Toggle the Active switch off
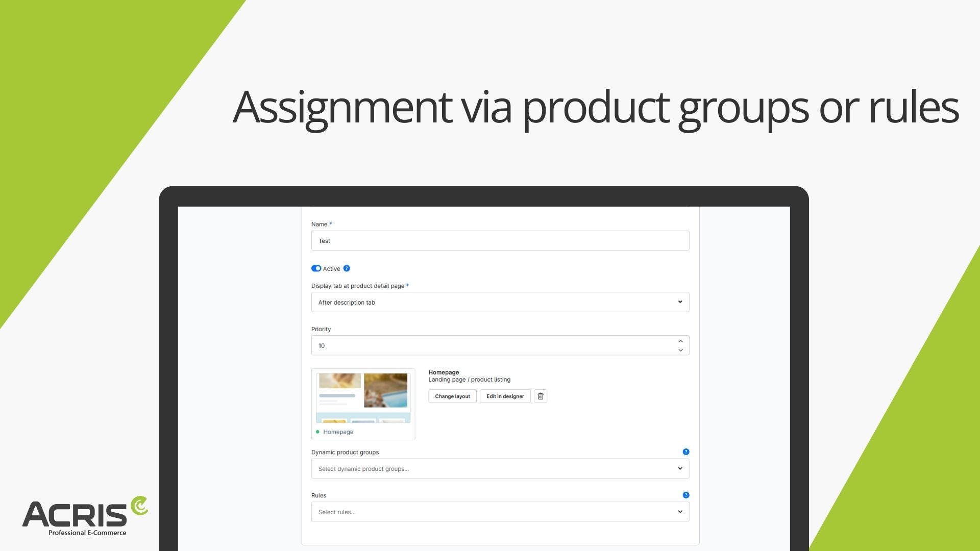The image size is (980, 551). click(316, 268)
